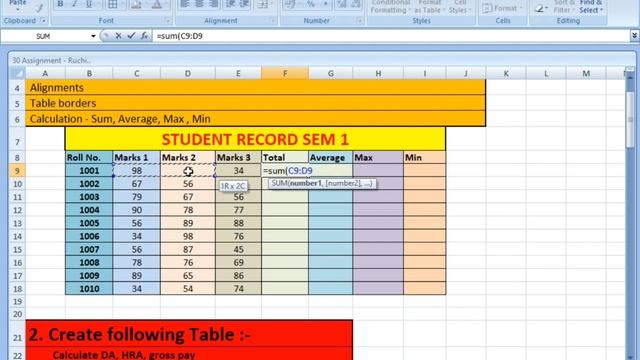640x360 pixels.
Task: Toggle Italic formatting in the Font group
Action: click(x=74, y=4)
